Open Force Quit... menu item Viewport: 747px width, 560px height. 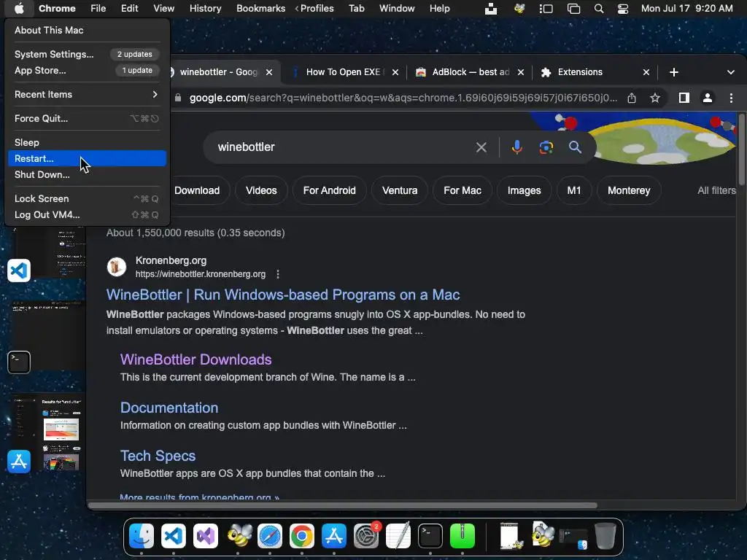coord(87,119)
